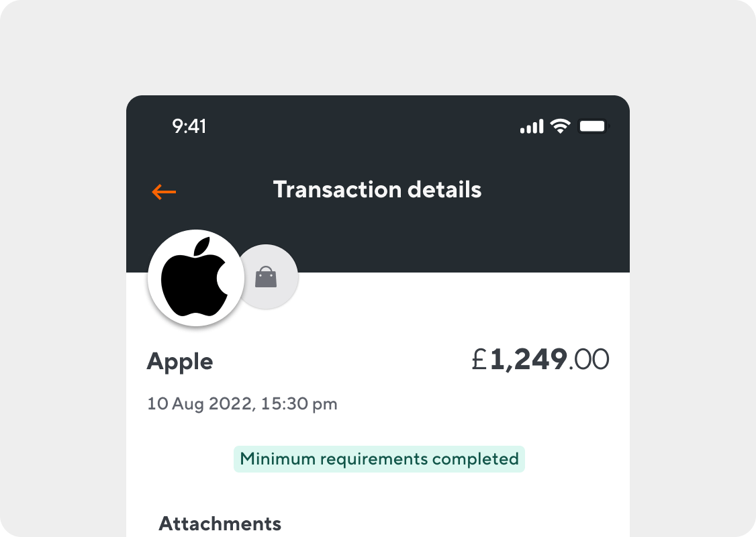Tap the £1,249.00 amount
The image size is (756, 537).
click(540, 360)
